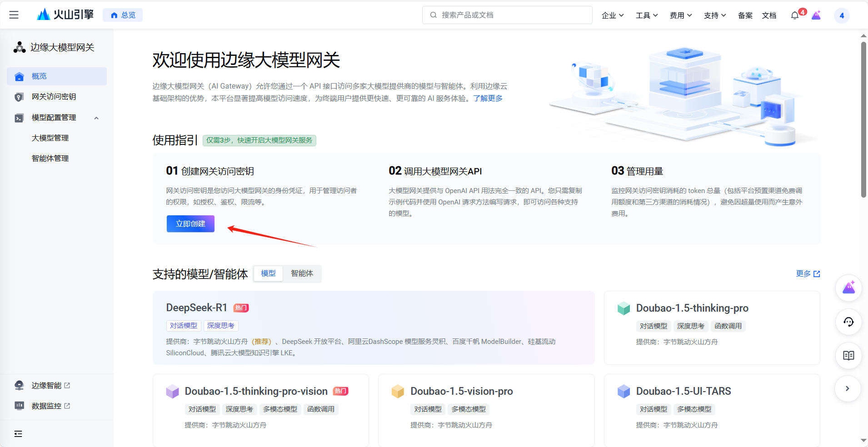Collapse the sidebar with bottom toggle icon
This screenshot has height=447, width=868.
click(18, 434)
